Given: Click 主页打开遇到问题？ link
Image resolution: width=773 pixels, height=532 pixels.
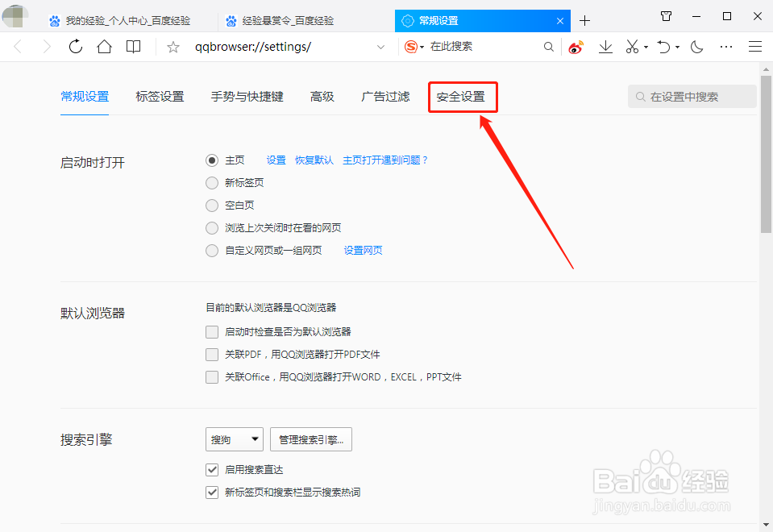Looking at the screenshot, I should pos(385,160).
